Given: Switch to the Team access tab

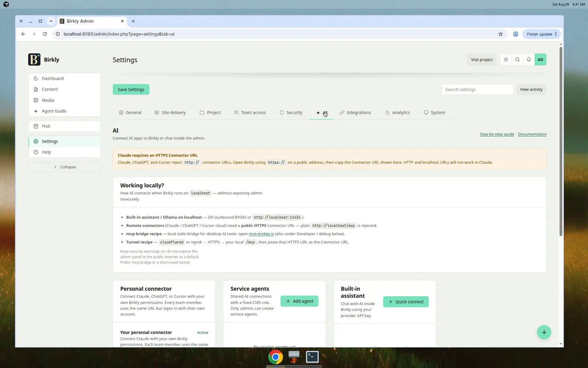Looking at the screenshot, I should coord(250,113).
